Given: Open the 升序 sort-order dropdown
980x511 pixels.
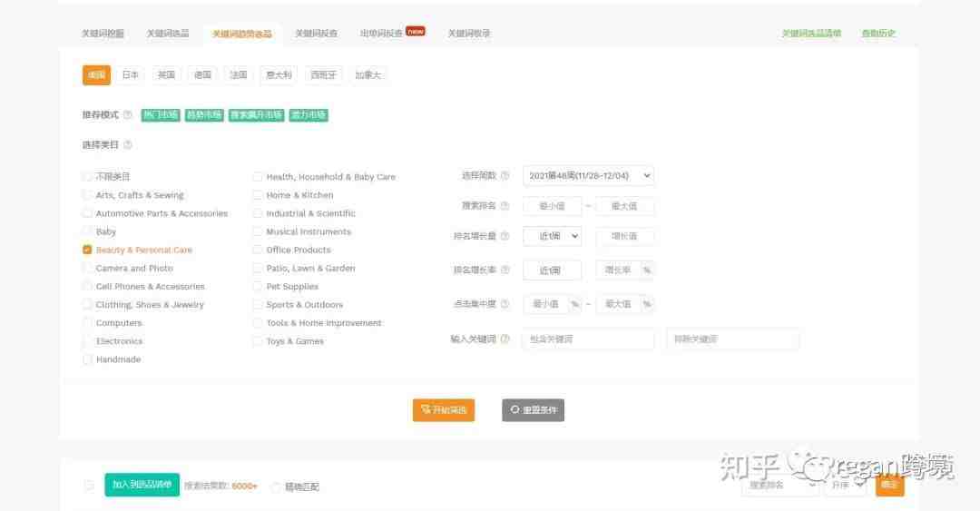Looking at the screenshot, I should pyautogui.click(x=846, y=485).
